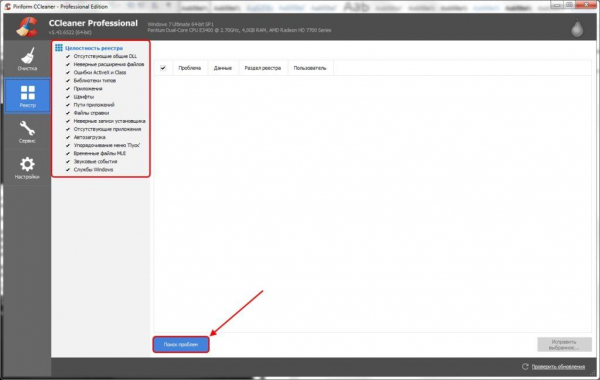Viewport: 600px width, 380px height.
Task: Uncheck the Шрифты item
Action: pyautogui.click(x=68, y=97)
